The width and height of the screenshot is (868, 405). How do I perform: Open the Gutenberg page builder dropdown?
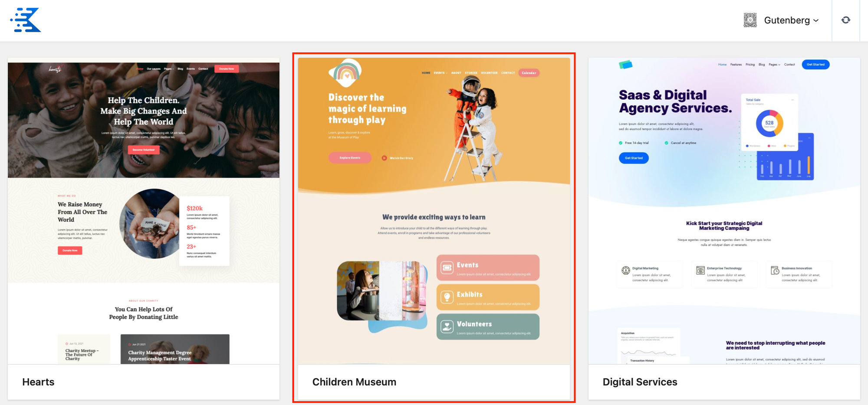coord(781,20)
